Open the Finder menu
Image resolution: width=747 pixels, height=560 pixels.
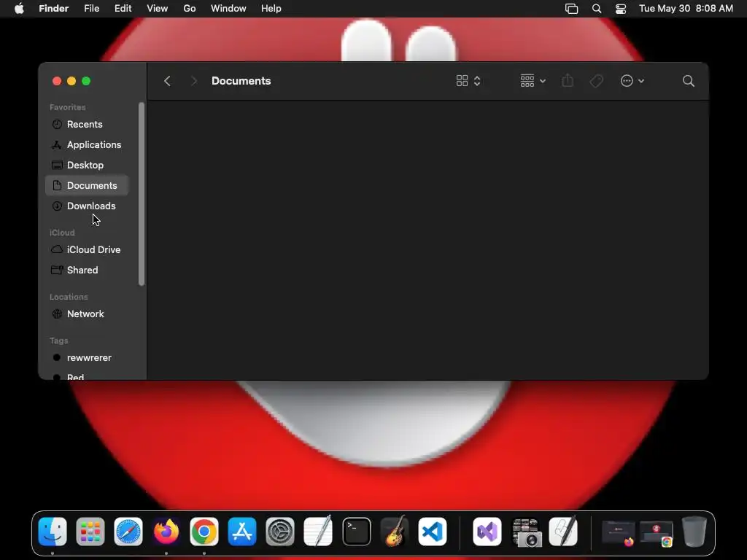click(54, 9)
